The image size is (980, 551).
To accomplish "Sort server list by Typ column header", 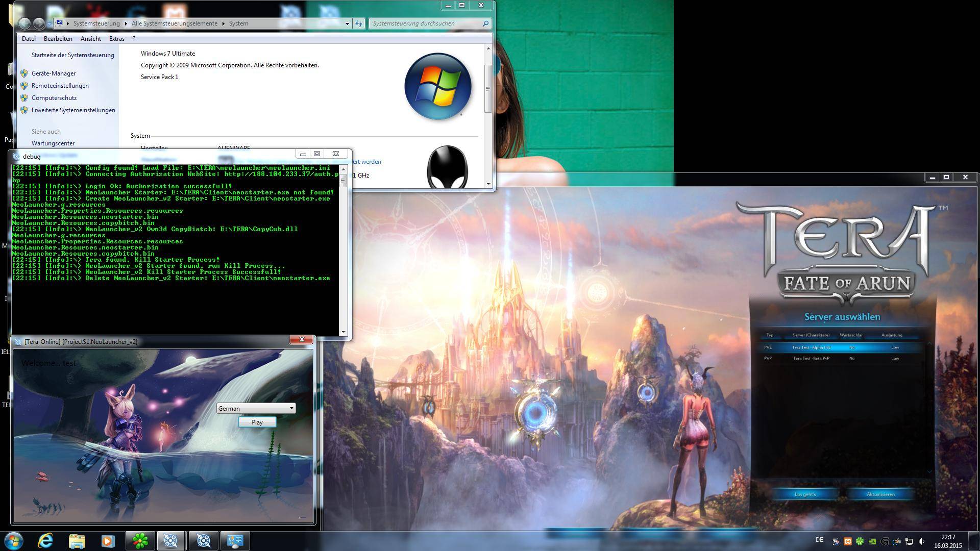I will tap(770, 335).
